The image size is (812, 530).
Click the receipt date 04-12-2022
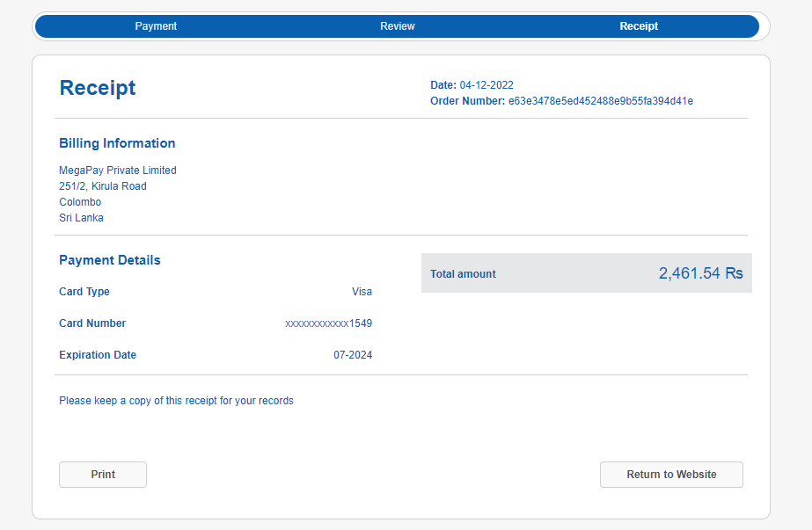click(486, 85)
